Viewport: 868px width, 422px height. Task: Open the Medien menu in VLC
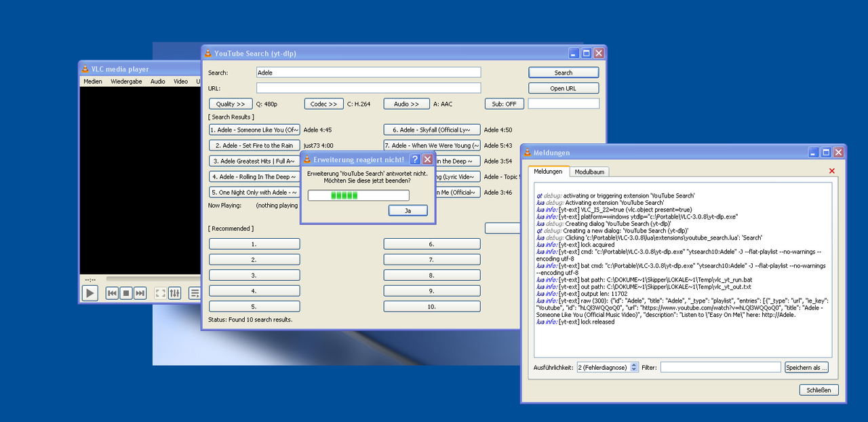(93, 81)
